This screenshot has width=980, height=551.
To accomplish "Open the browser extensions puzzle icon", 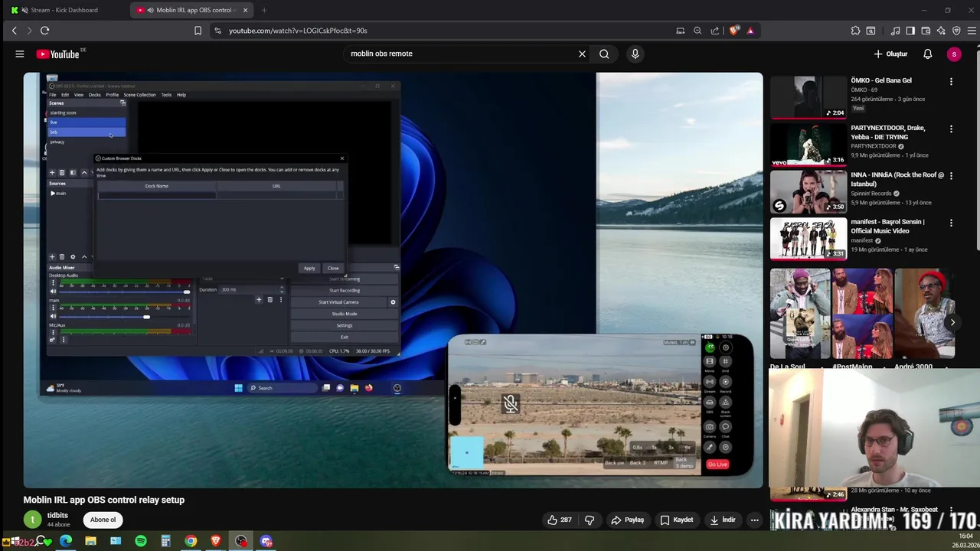I will 855,31.
